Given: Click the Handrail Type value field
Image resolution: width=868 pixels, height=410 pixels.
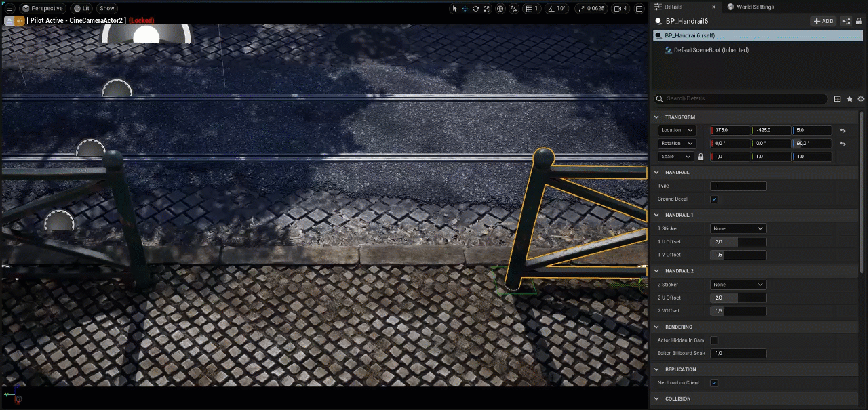Looking at the screenshot, I should [738, 186].
